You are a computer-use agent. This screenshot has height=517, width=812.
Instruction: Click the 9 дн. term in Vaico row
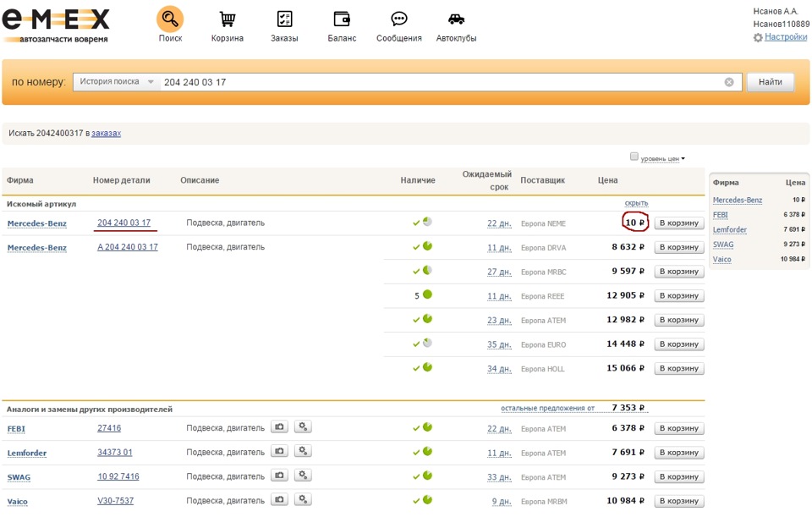tap(502, 502)
